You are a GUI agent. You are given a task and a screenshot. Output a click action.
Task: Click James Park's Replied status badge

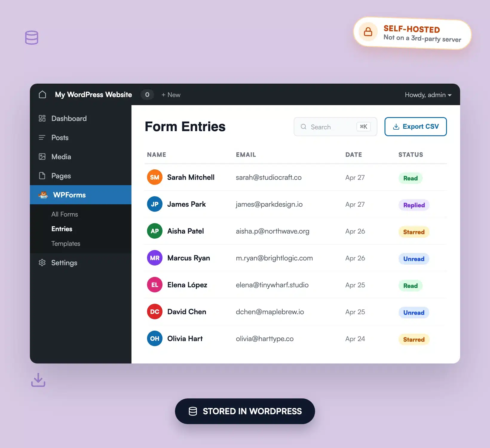[x=414, y=205]
